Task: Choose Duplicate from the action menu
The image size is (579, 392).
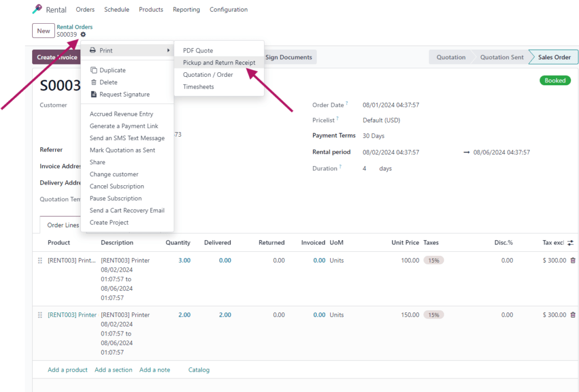Action: tap(112, 70)
